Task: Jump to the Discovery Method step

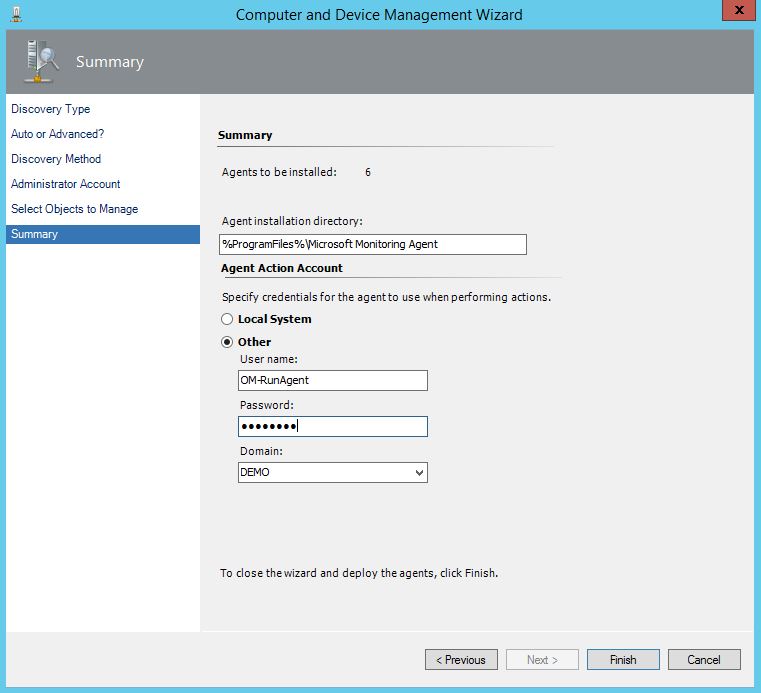Action: [x=56, y=159]
